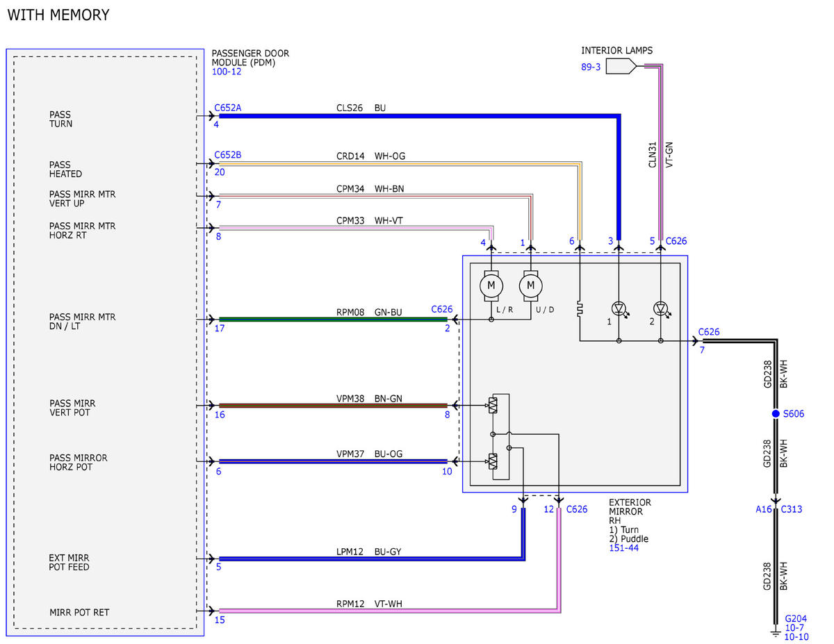
Task: Click the G204 ground label
Action: 796,618
